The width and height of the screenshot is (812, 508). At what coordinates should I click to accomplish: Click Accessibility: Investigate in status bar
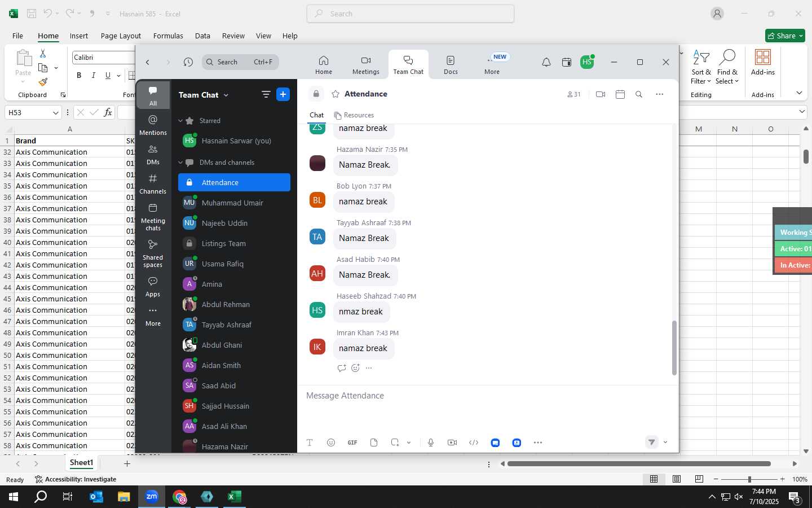tap(76, 479)
